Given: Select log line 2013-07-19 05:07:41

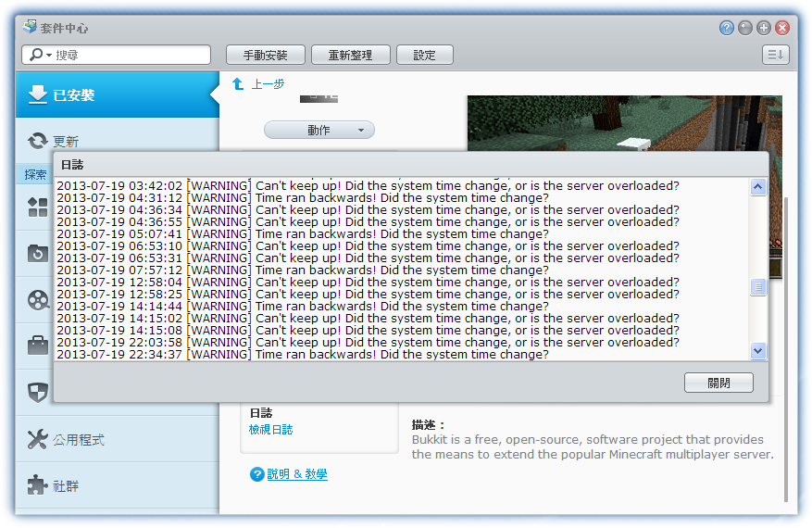Looking at the screenshot, I should tap(303, 233).
